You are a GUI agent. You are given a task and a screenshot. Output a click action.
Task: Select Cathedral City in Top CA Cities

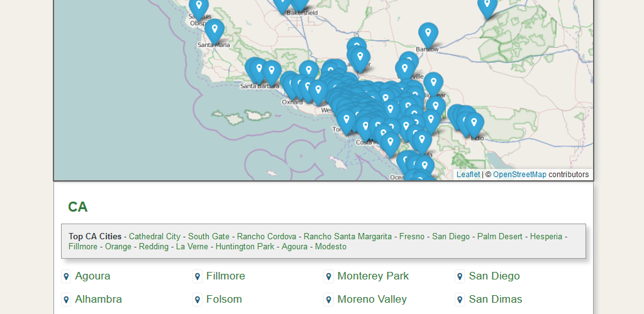tap(155, 237)
